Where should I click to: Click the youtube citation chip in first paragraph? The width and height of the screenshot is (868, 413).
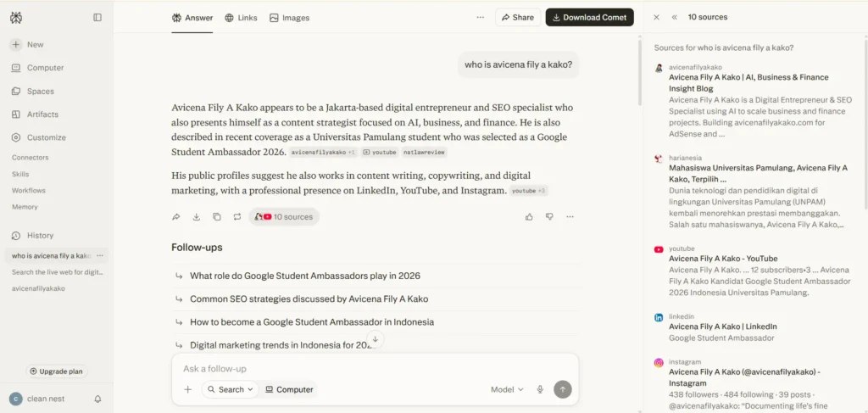tap(380, 153)
